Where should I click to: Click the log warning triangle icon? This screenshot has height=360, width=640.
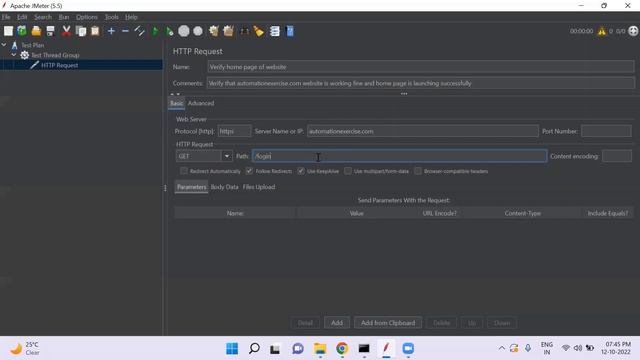(x=602, y=31)
